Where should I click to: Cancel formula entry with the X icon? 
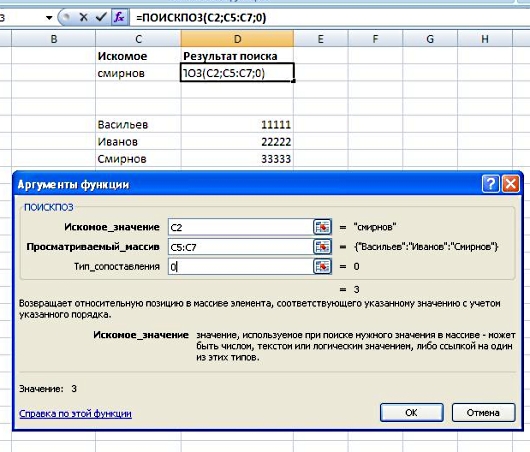83,17
